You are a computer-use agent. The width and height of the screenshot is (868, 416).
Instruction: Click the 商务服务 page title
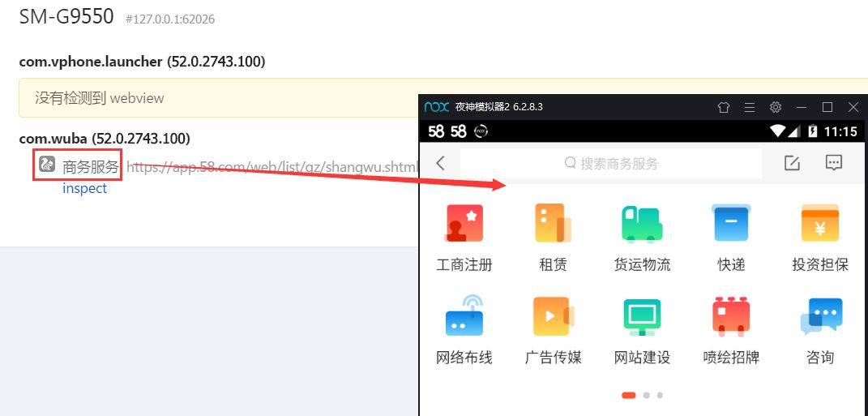coord(91,166)
